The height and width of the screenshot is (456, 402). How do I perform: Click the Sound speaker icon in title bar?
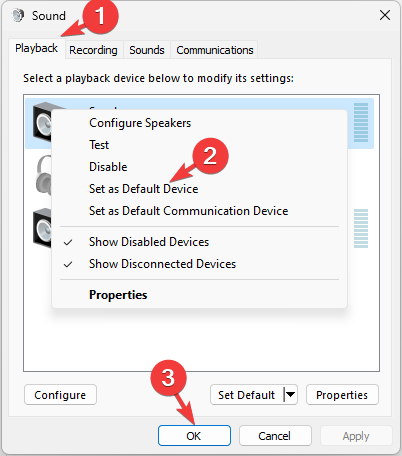pos(18,16)
